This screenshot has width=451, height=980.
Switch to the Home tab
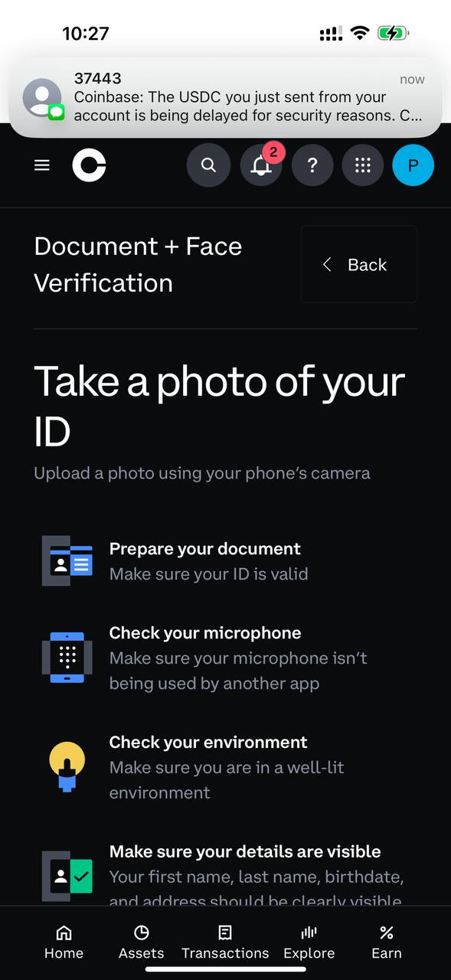tap(64, 942)
